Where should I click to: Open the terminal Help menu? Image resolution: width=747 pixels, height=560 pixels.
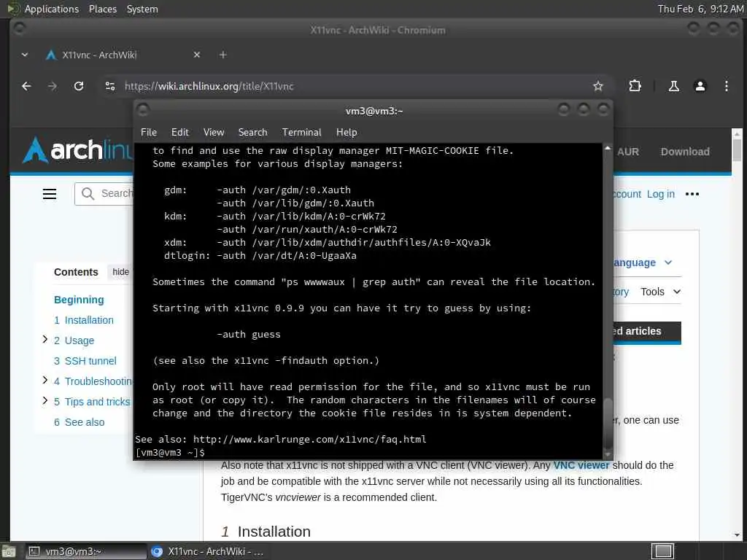click(x=347, y=133)
